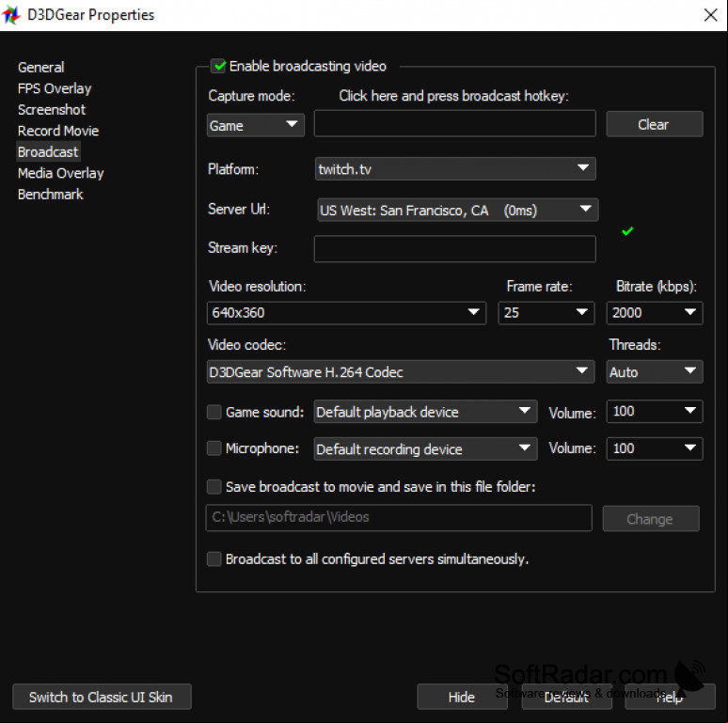Click the Clear hotkey button
The width and height of the screenshot is (728, 723).
655,124
